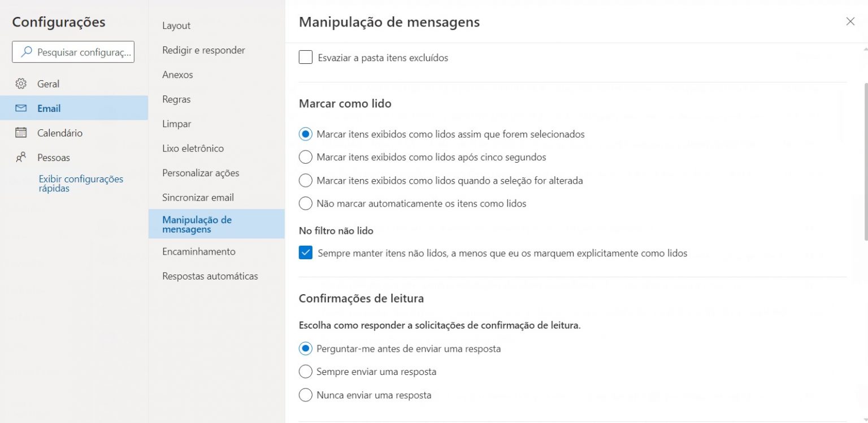The width and height of the screenshot is (868, 423).
Task: Open Geral settings category
Action: point(74,84)
